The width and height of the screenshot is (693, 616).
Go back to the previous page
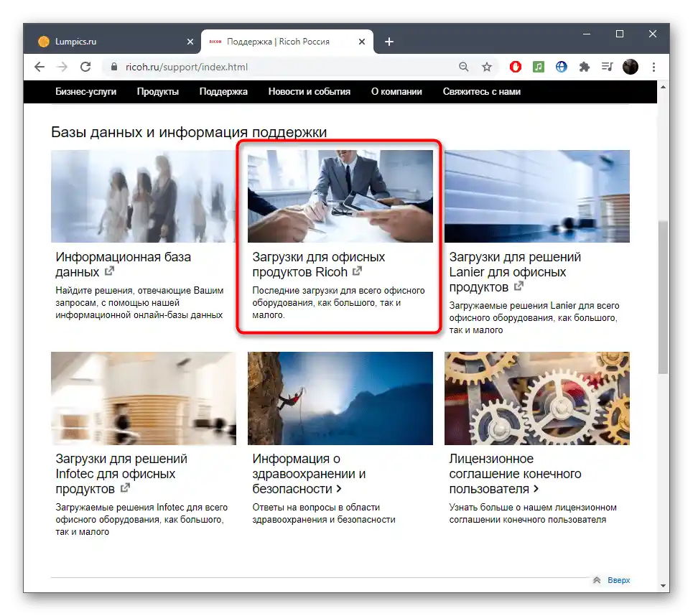[39, 67]
